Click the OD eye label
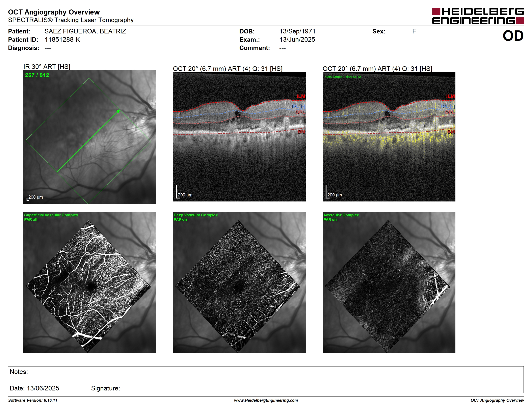The image size is (532, 411). 513,36
